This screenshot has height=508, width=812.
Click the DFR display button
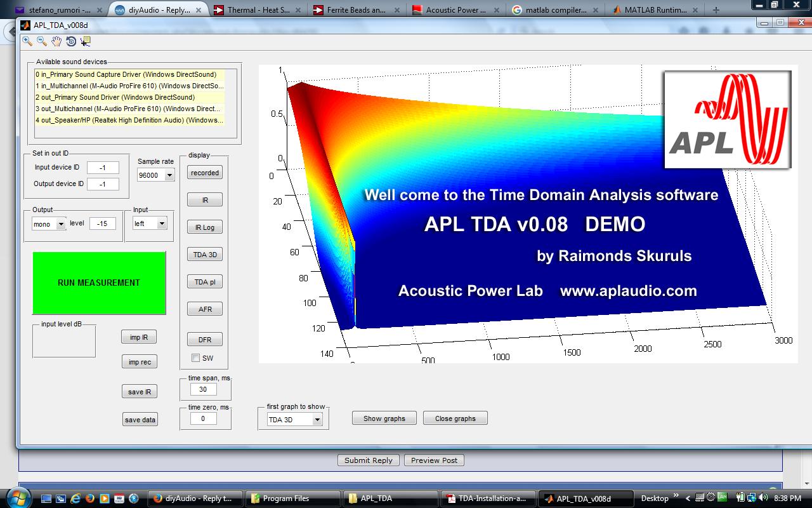point(205,340)
